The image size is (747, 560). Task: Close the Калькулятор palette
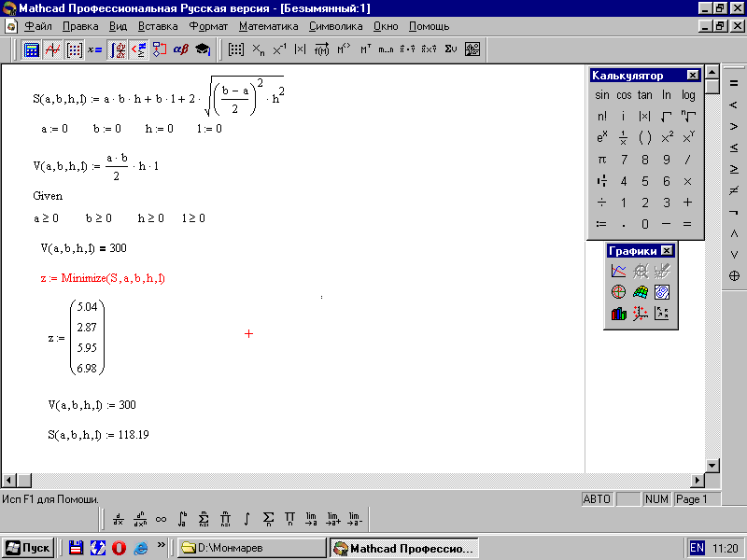pos(693,76)
